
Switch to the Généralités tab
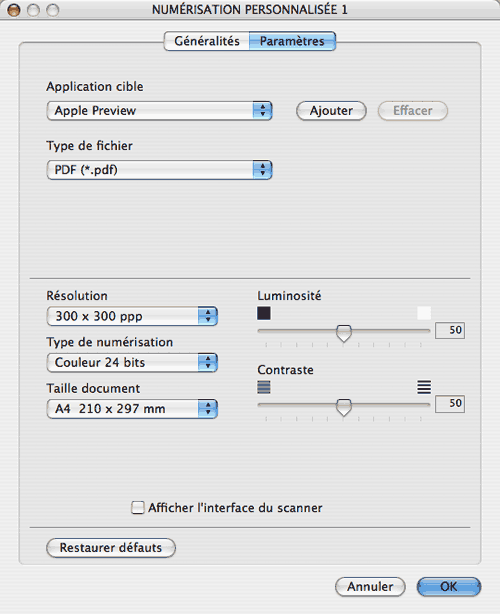point(207,41)
